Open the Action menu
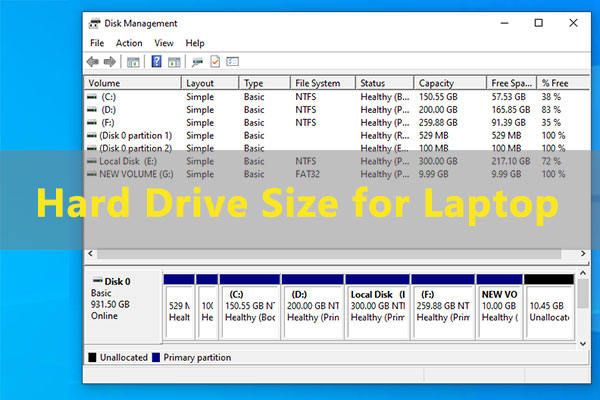Screen dimensions: 600x400 tap(129, 43)
